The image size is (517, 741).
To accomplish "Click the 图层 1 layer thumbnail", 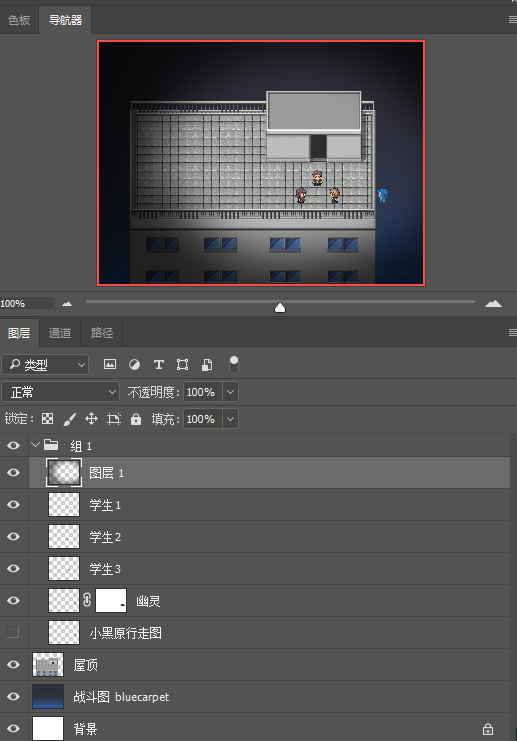I will tap(64, 473).
